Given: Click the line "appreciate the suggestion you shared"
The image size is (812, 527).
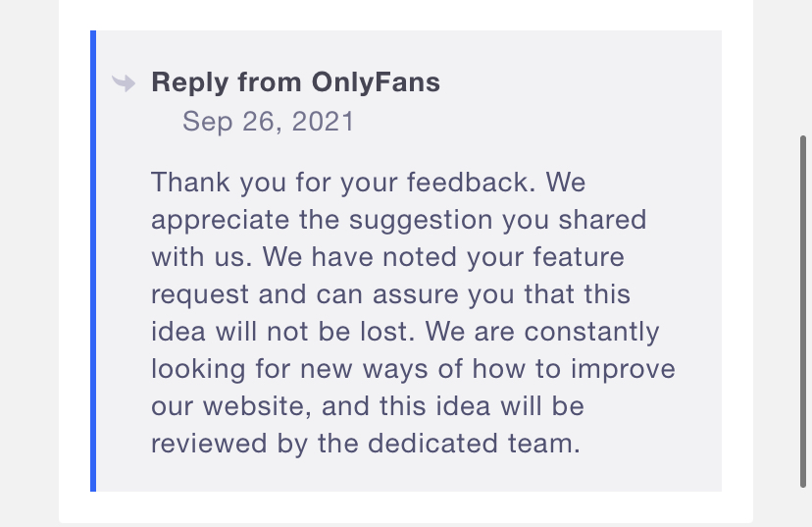Looking at the screenshot, I should point(398,220).
